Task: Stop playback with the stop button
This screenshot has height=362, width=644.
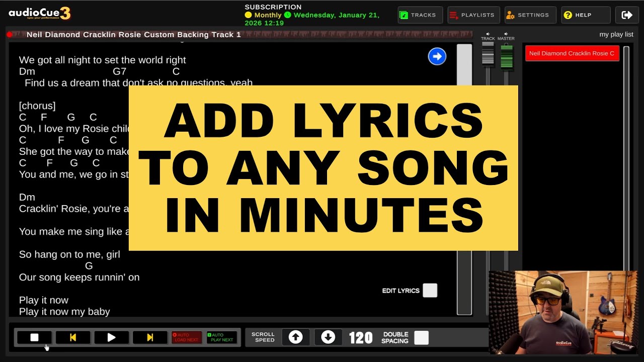Action: point(34,337)
